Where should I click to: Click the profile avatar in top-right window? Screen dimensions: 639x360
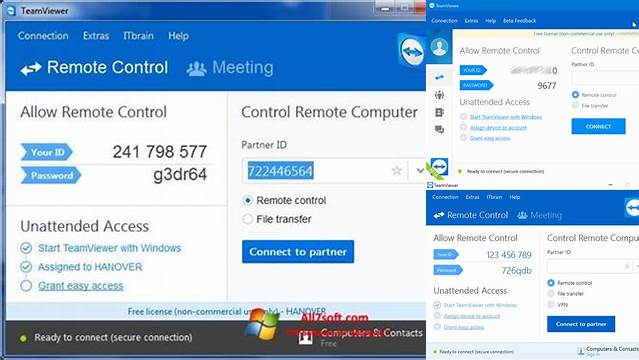pyautogui.click(x=439, y=47)
